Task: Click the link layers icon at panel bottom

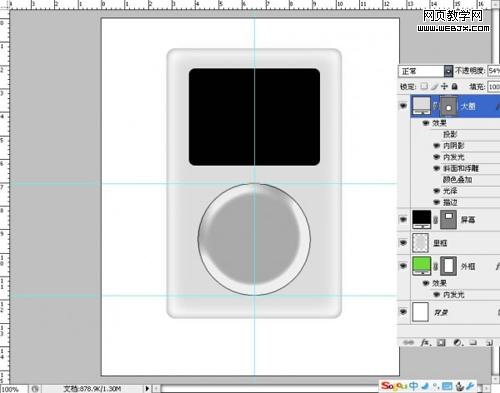Action: (x=408, y=342)
